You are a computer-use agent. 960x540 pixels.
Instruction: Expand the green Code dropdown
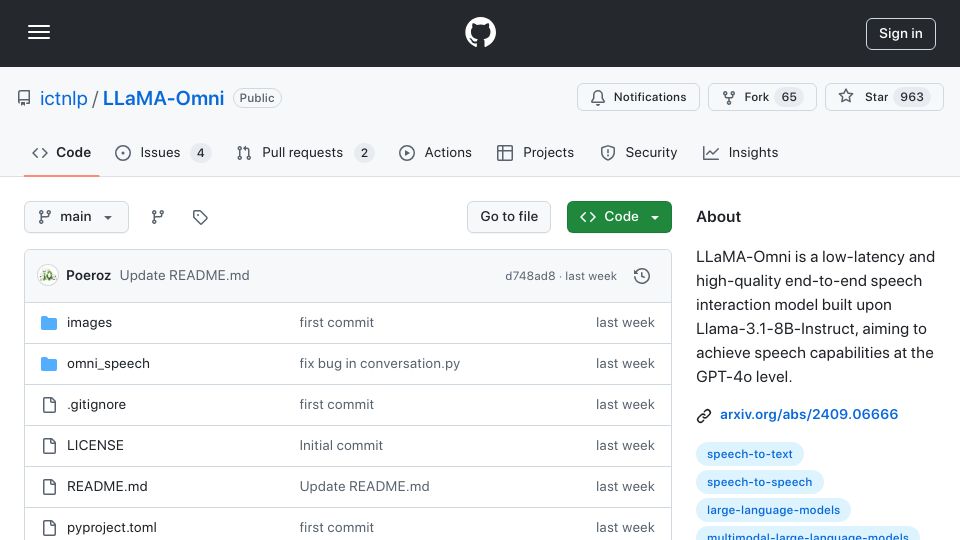coord(619,217)
